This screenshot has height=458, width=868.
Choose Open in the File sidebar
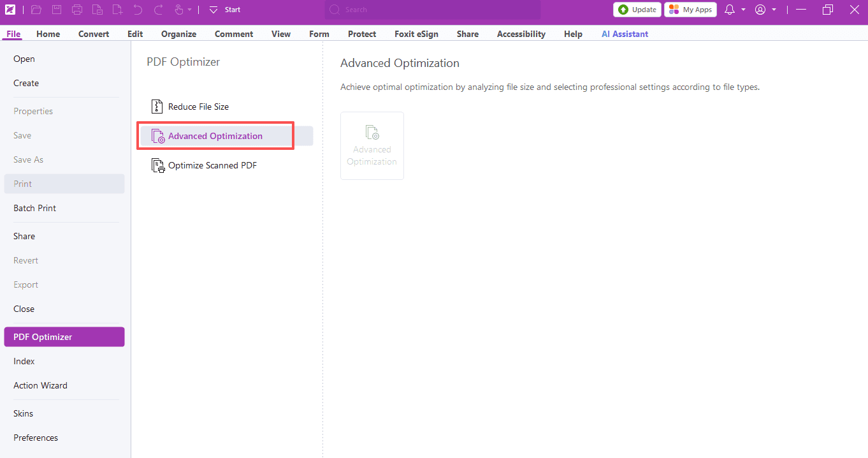click(x=64, y=59)
